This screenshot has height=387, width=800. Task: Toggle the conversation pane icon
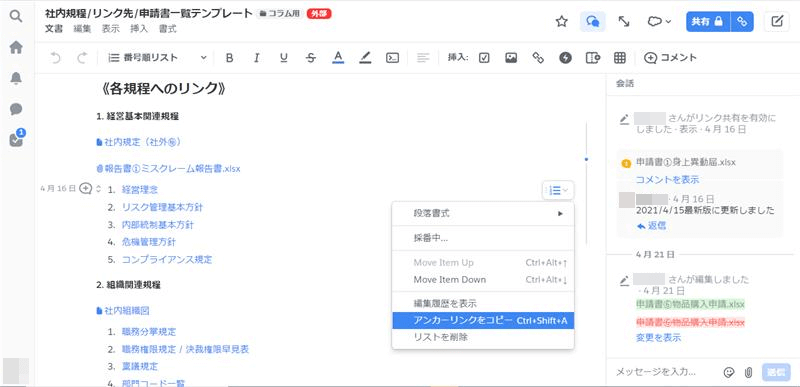coord(593,21)
